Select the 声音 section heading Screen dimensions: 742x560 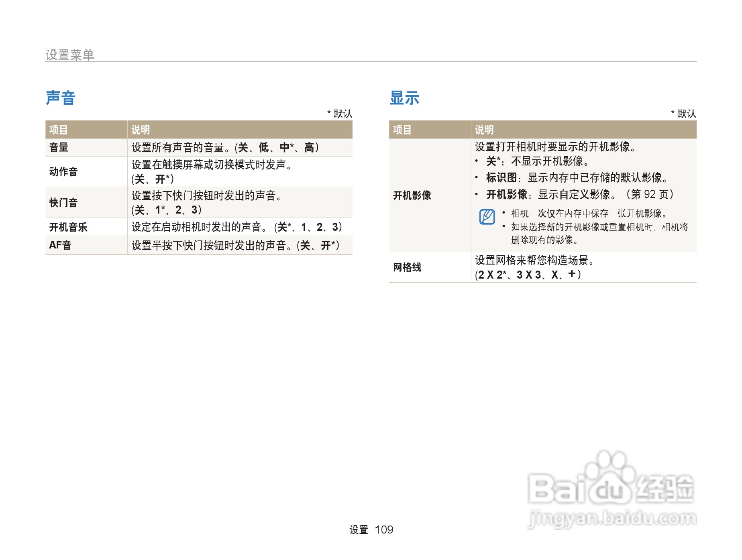coord(61,98)
